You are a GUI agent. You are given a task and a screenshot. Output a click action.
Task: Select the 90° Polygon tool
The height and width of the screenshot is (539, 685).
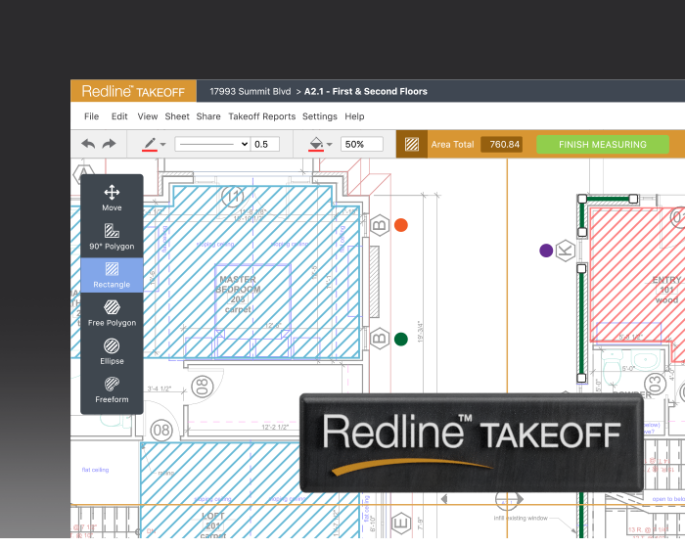click(112, 236)
